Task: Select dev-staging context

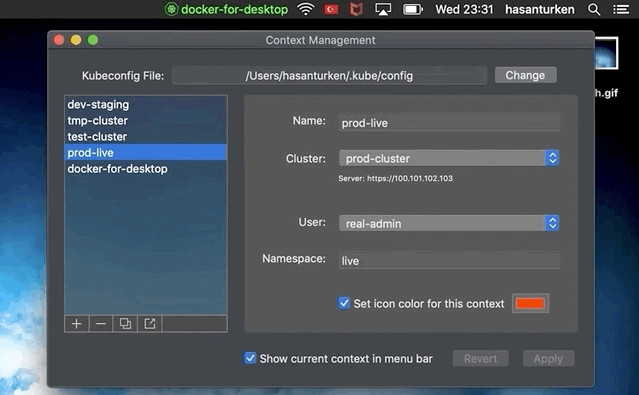Action: tap(145, 104)
